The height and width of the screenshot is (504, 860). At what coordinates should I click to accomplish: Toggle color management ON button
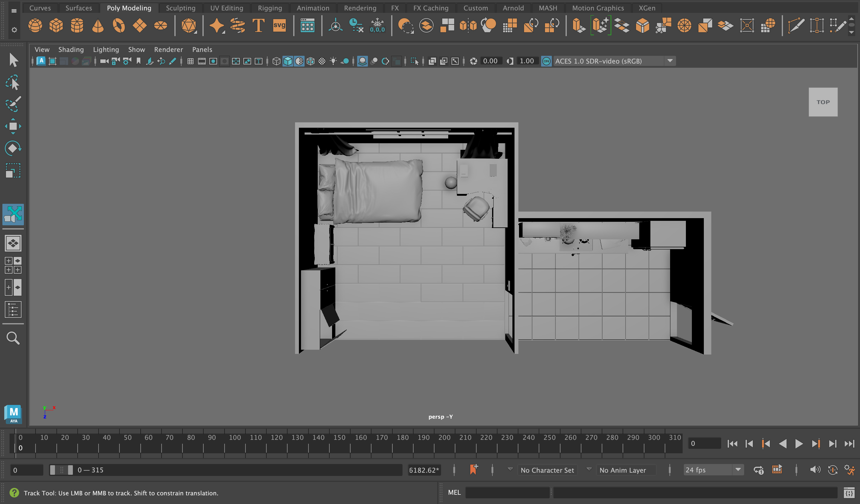click(x=546, y=61)
